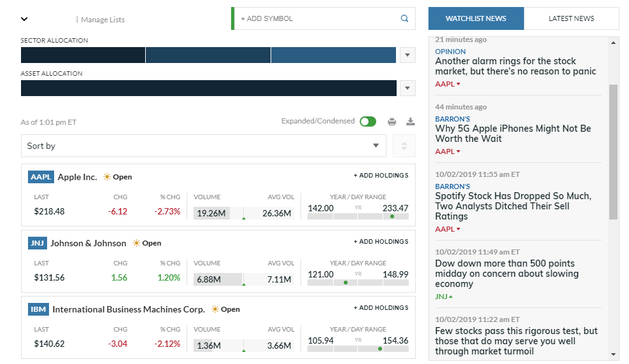Expand the Asset Allocation dropdown arrow

coord(407,88)
